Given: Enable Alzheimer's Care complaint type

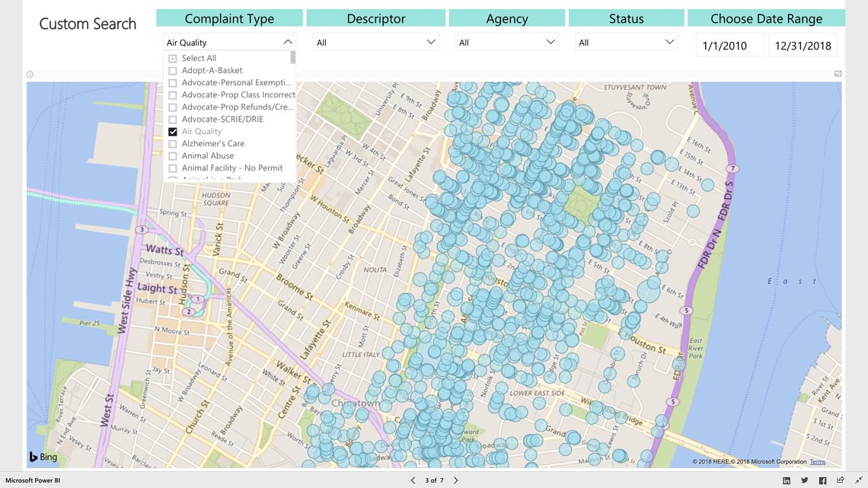Looking at the screenshot, I should (x=173, y=144).
